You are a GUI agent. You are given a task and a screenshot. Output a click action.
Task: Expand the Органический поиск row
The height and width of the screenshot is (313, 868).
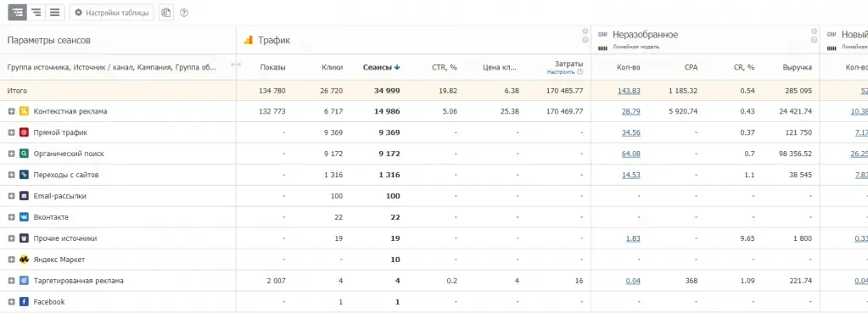[12, 154]
